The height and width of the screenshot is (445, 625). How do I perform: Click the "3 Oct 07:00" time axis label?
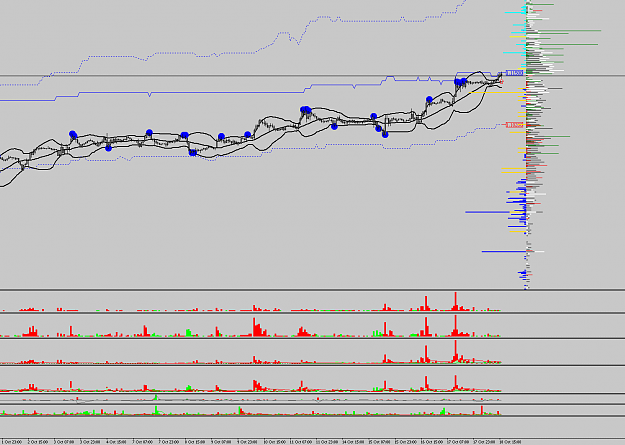point(65,441)
